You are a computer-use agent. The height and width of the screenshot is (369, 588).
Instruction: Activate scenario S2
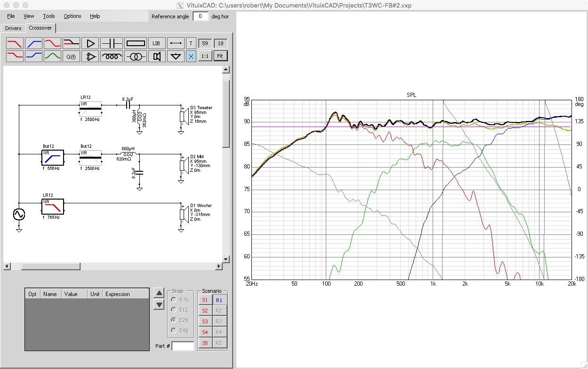coord(205,311)
